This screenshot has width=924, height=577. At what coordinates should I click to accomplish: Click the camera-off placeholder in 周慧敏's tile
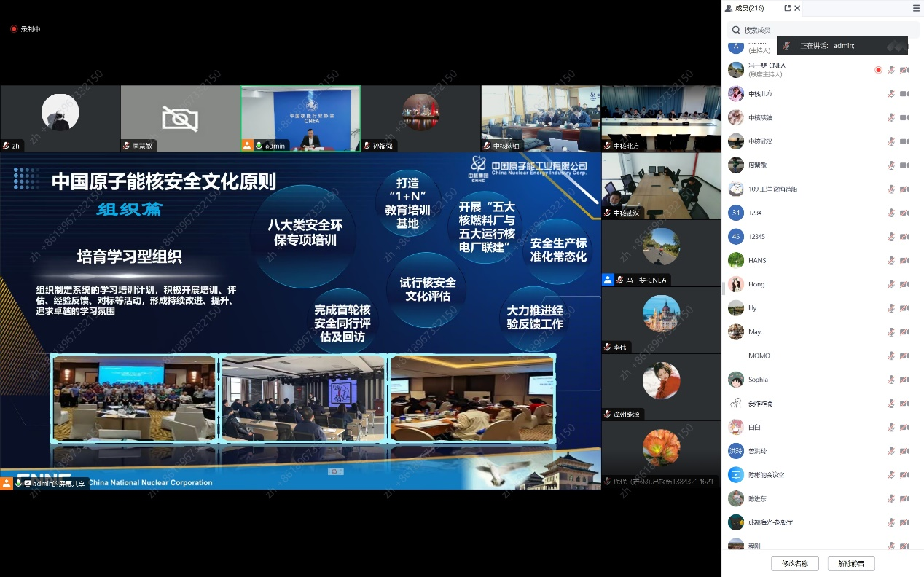[x=180, y=118]
